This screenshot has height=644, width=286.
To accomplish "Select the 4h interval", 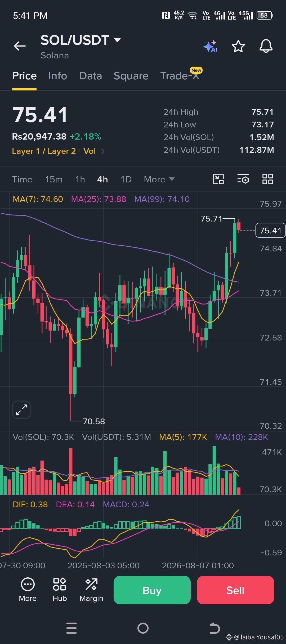I will (102, 179).
